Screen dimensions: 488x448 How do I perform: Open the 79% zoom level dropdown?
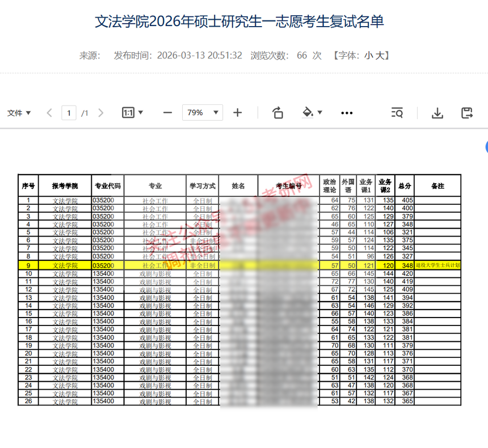click(x=202, y=113)
